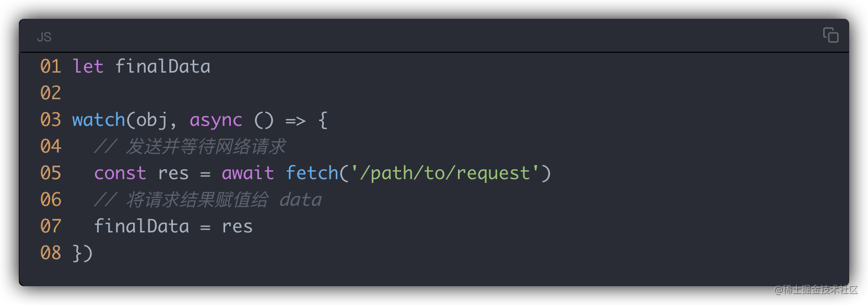Click line number 03

point(51,120)
